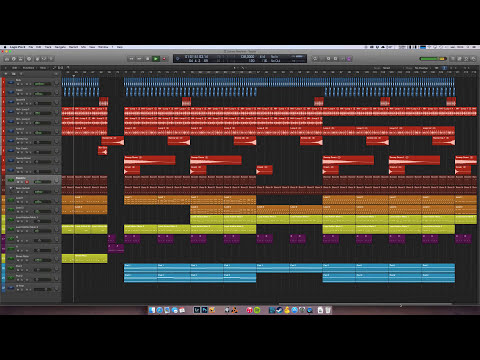Open the media Browsers panel
Viewport: 480px width, 360px height.
point(473,59)
